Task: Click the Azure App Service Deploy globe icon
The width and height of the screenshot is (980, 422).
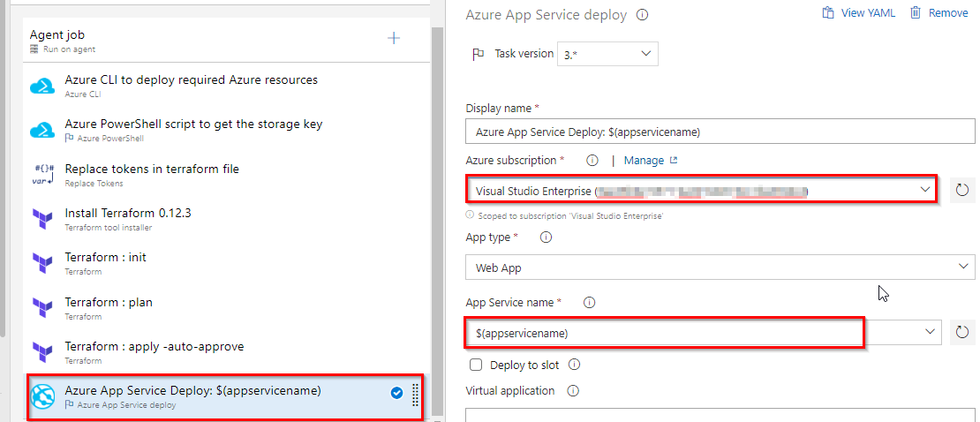Action: [43, 397]
